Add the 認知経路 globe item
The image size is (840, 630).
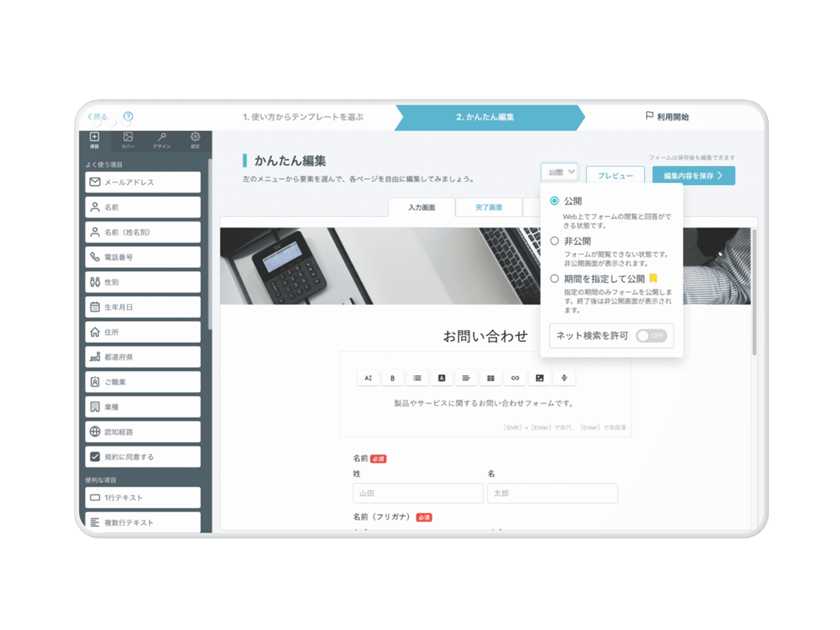tap(143, 432)
